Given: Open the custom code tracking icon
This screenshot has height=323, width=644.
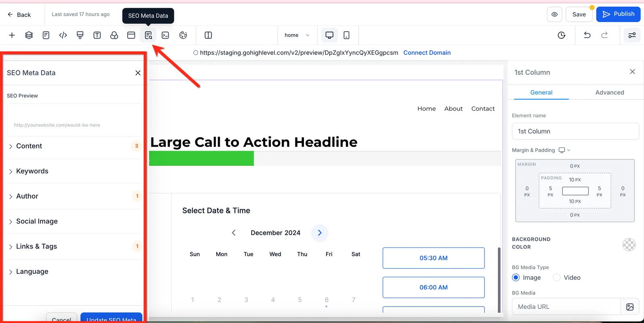Looking at the screenshot, I should tap(63, 35).
